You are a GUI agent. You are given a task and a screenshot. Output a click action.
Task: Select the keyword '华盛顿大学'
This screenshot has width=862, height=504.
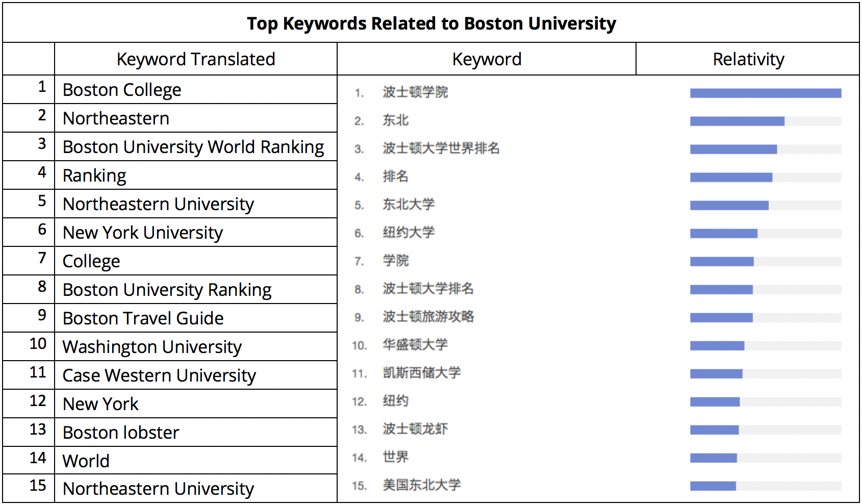tap(415, 345)
